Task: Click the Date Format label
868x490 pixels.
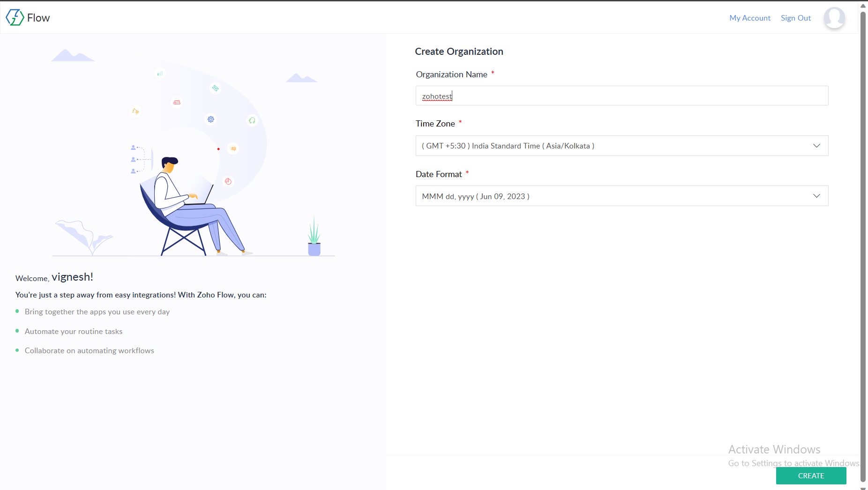Action: pyautogui.click(x=439, y=174)
